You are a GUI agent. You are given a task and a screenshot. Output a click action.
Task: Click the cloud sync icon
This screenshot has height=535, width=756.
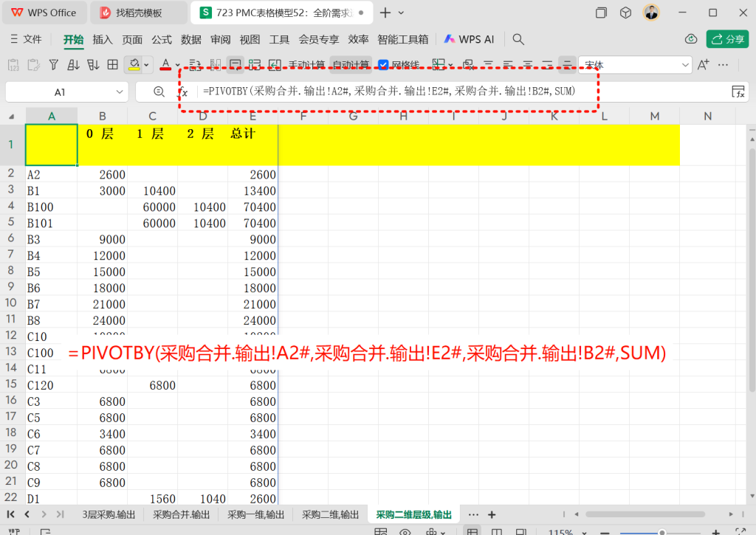coord(691,39)
